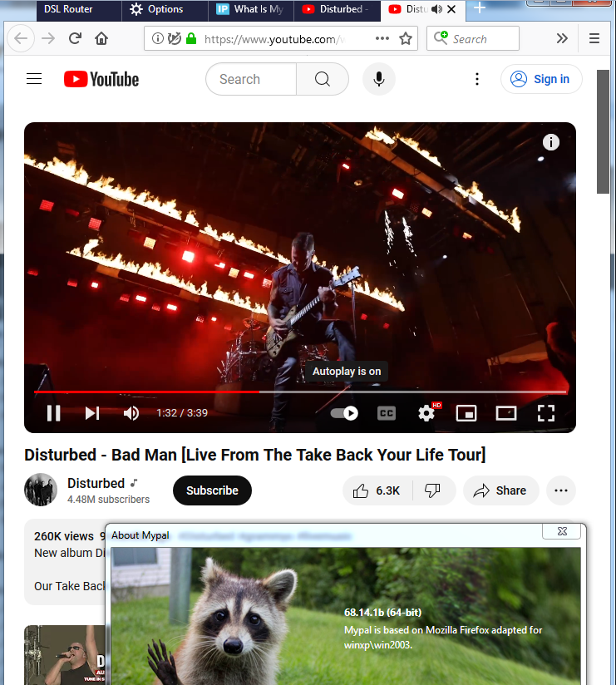The width and height of the screenshot is (616, 685).
Task: Open tracking protection shield icon
Action: tap(174, 39)
